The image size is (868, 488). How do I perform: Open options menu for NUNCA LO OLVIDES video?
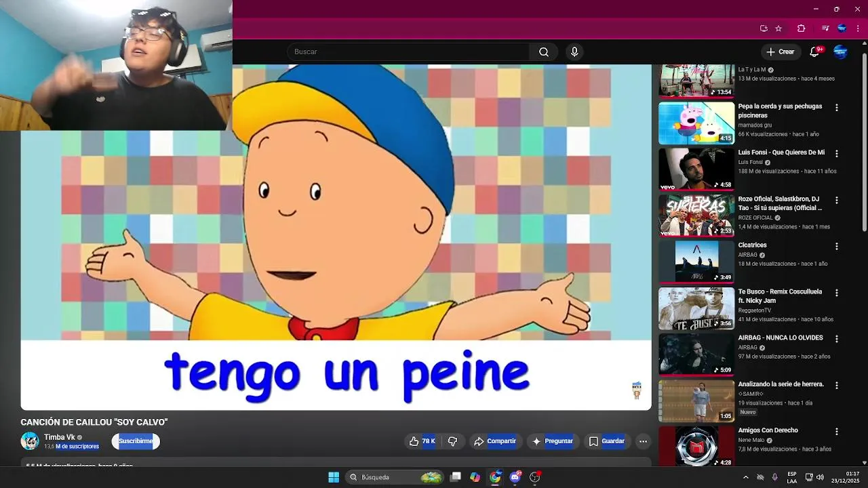(x=837, y=339)
